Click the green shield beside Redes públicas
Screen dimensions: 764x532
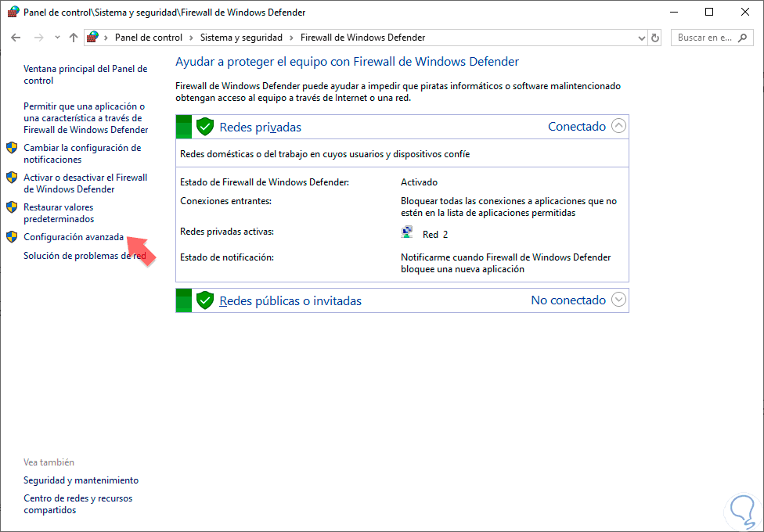(x=205, y=300)
